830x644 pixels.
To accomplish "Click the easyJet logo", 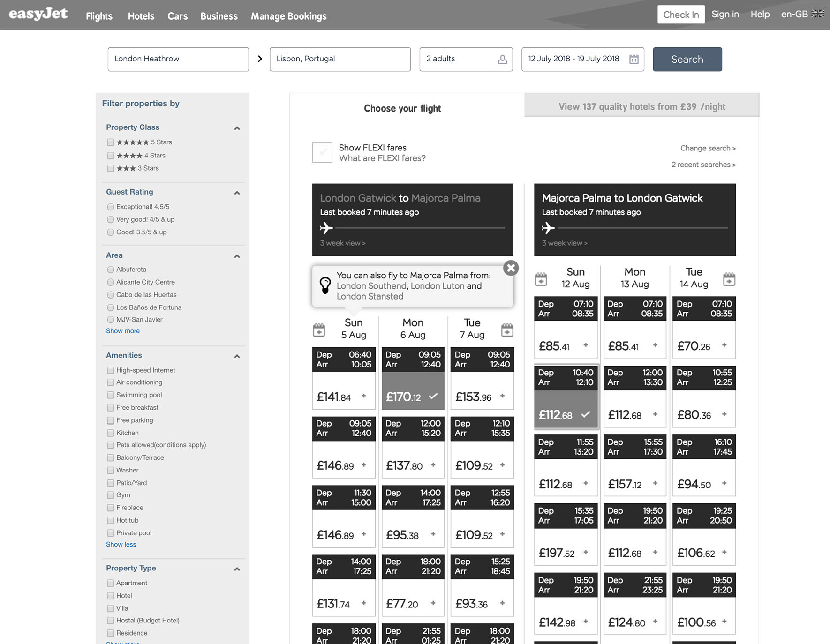I will point(38,15).
